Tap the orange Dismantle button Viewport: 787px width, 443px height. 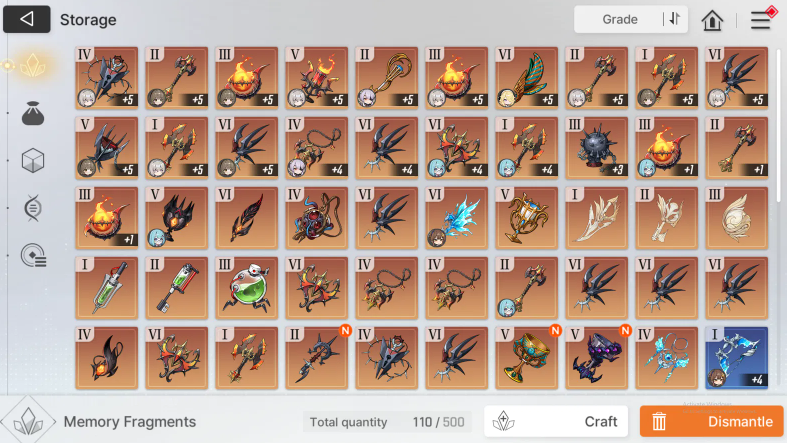[712, 421]
